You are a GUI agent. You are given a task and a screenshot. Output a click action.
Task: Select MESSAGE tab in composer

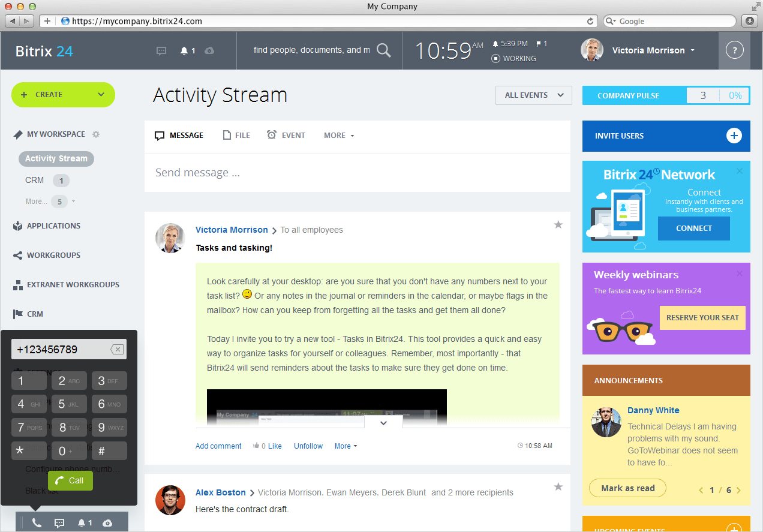pyautogui.click(x=179, y=136)
